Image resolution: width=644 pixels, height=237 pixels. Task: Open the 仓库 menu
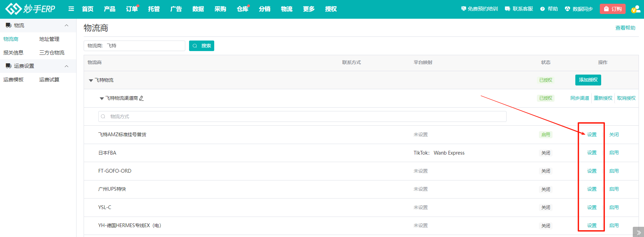[242, 9]
